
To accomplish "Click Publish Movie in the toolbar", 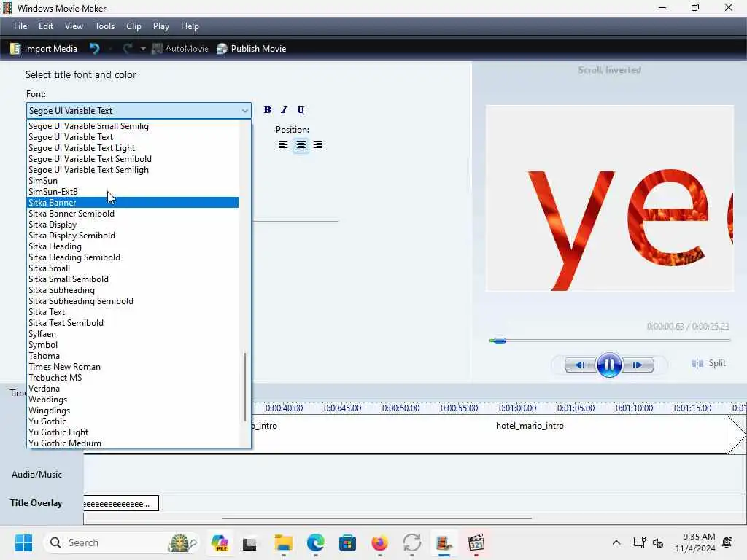I will pos(252,49).
